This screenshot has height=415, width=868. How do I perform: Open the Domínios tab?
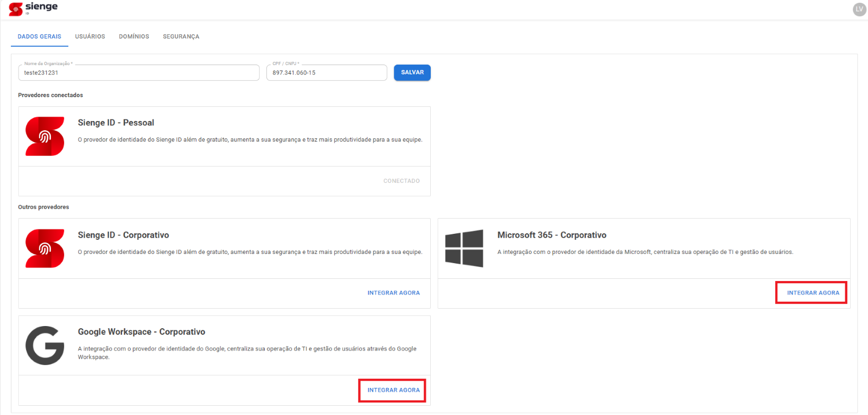(x=134, y=36)
